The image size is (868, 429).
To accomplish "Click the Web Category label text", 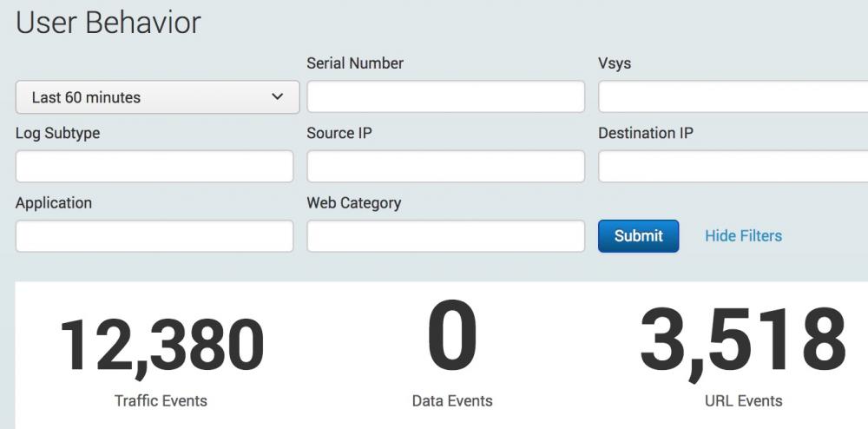I will pos(353,203).
